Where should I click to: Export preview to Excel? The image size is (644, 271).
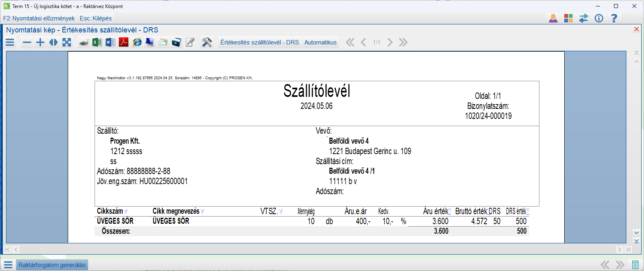click(x=97, y=42)
